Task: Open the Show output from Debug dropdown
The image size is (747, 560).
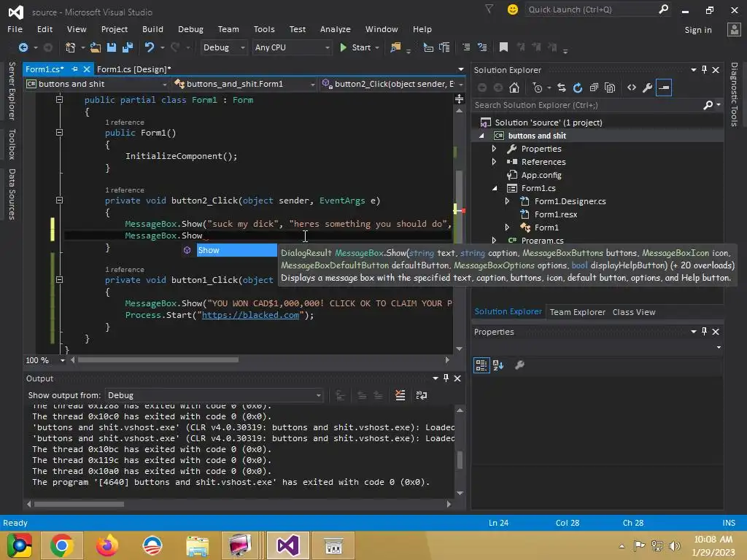Action: pos(214,395)
